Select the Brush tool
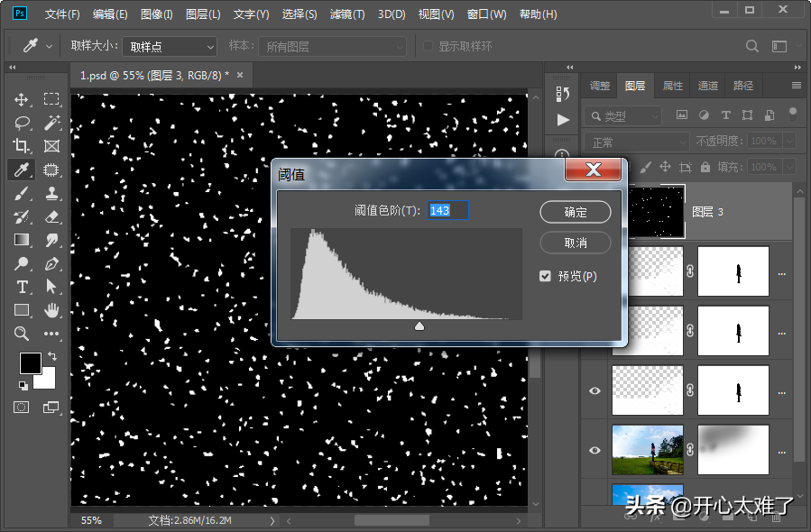 click(x=22, y=193)
